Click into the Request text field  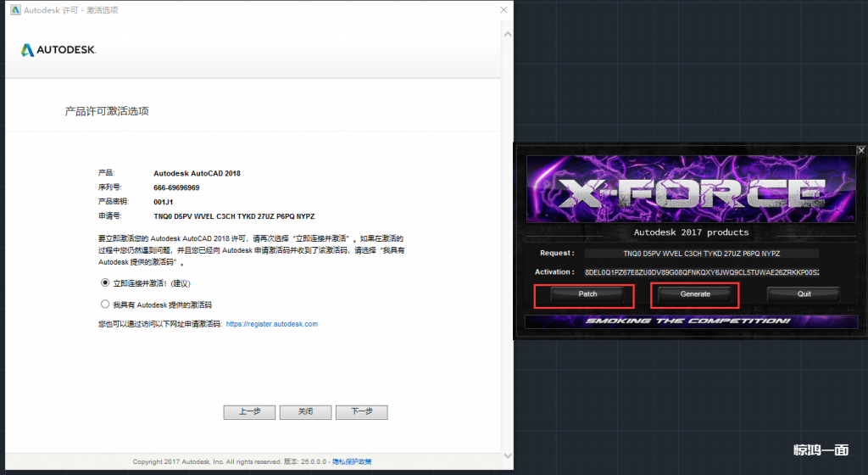tap(702, 253)
